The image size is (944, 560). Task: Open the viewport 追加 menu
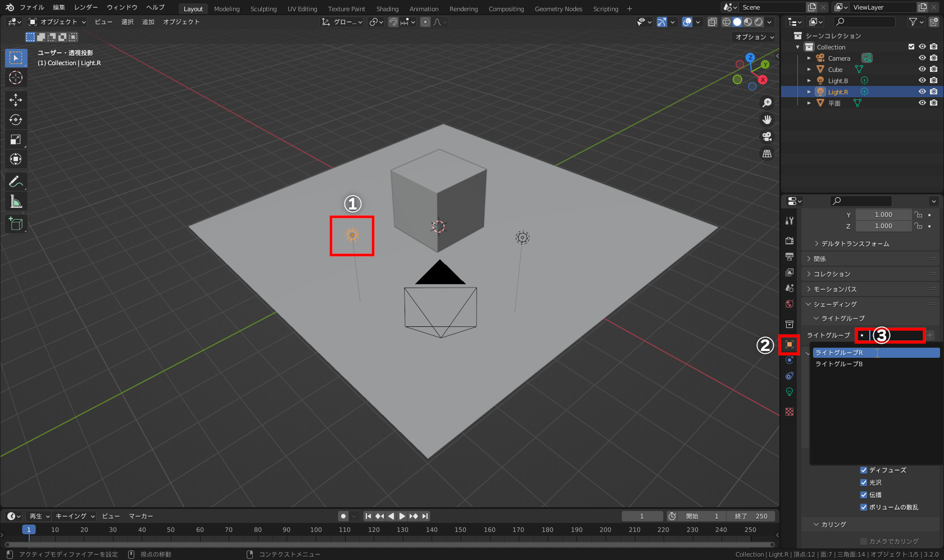(148, 22)
